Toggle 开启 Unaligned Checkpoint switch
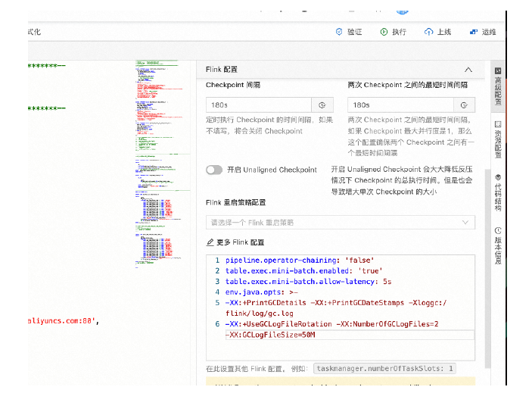 coord(214,170)
